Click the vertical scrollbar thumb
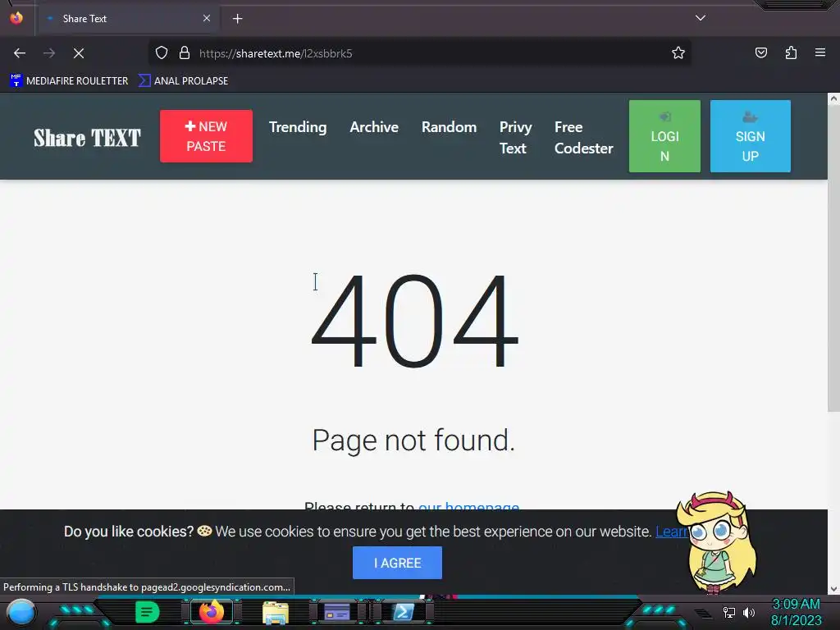Viewport: 840px width, 630px height. coord(833,258)
